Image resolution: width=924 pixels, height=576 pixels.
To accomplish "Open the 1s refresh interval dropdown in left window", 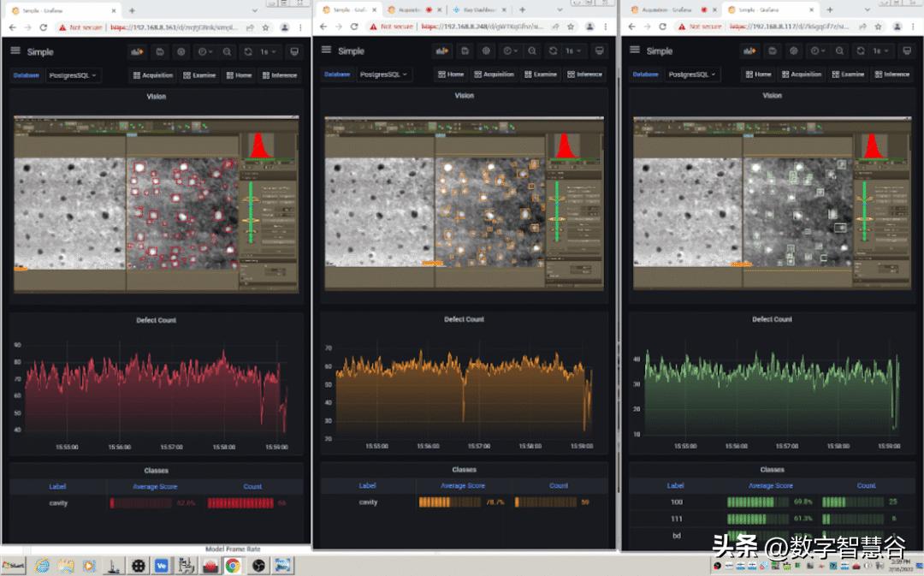I will tap(268, 52).
